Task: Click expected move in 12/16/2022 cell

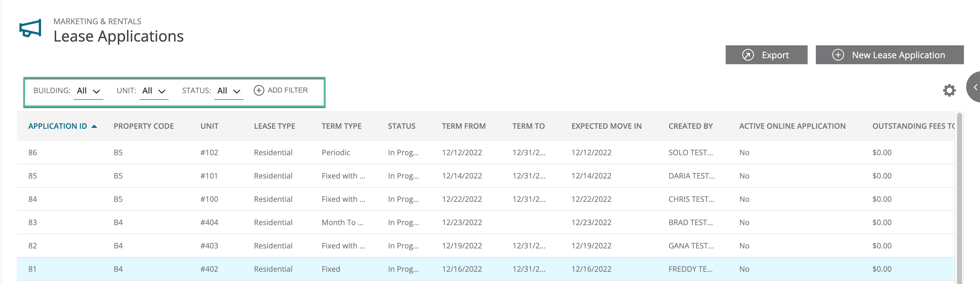Action: coord(591,269)
